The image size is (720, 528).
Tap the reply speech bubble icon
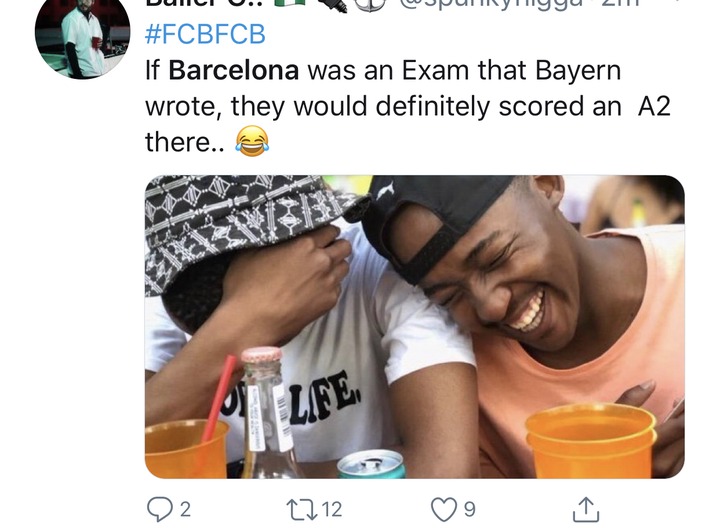(x=159, y=509)
